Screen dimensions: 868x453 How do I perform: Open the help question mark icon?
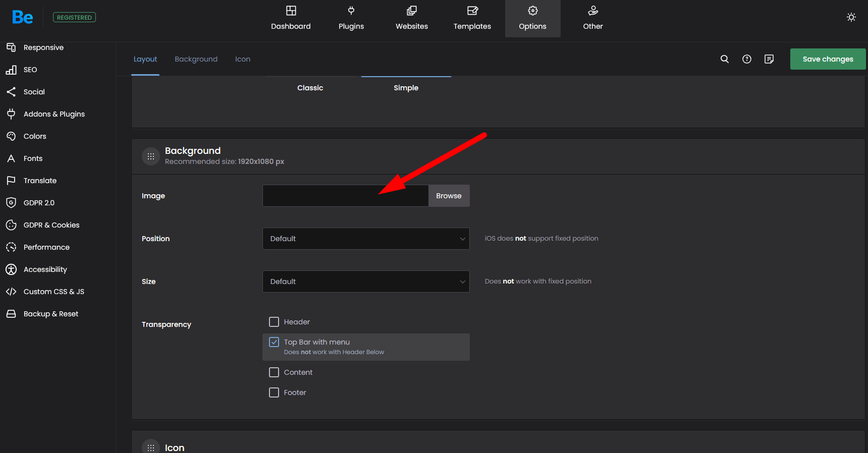tap(746, 59)
